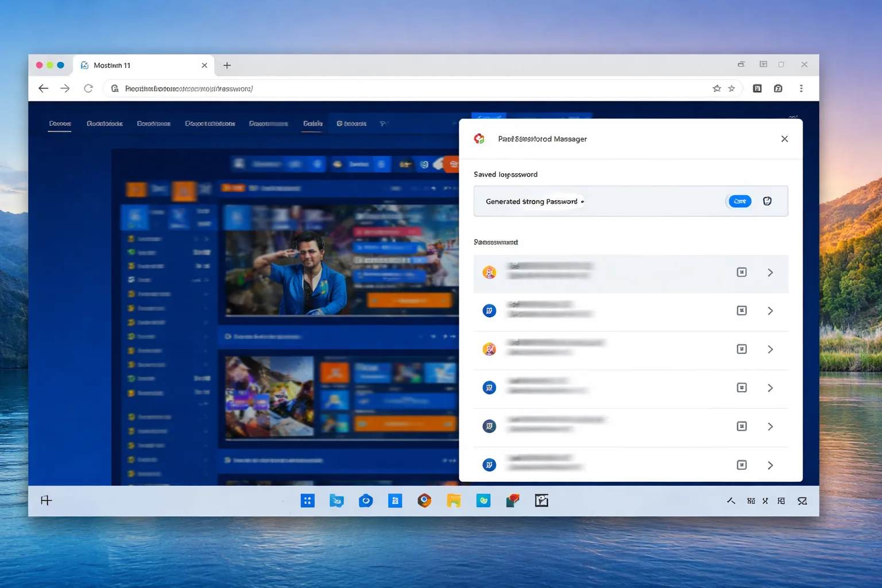Open site info icon left of the URL

click(x=115, y=88)
